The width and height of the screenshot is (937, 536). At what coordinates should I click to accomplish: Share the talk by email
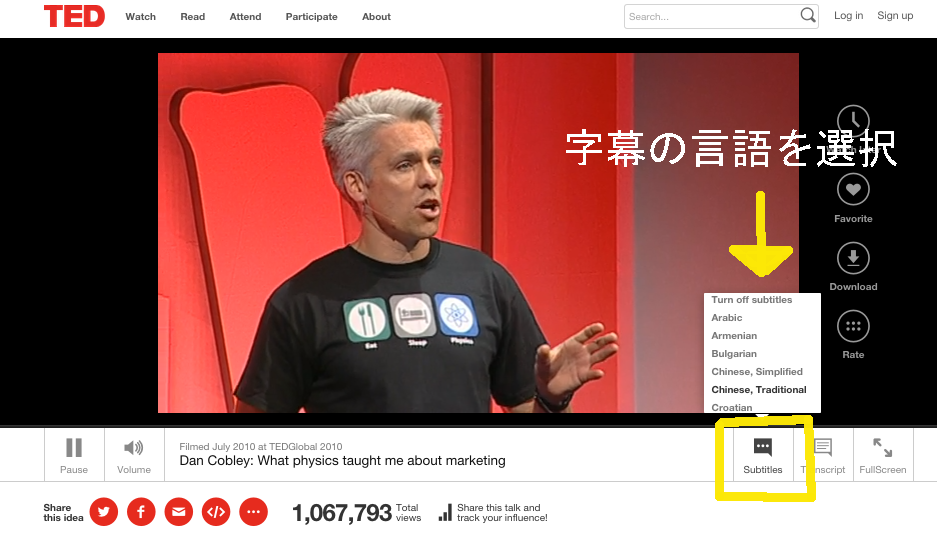pos(179,512)
